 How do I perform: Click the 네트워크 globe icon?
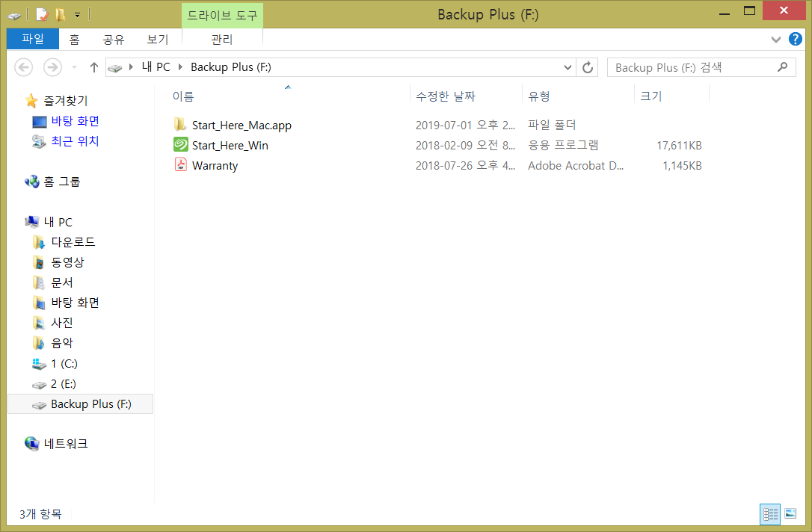[x=32, y=444]
